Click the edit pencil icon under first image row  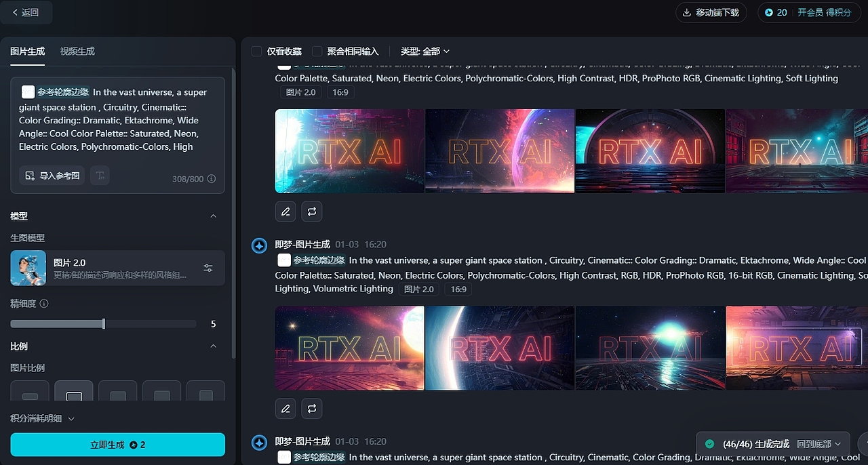pos(285,211)
